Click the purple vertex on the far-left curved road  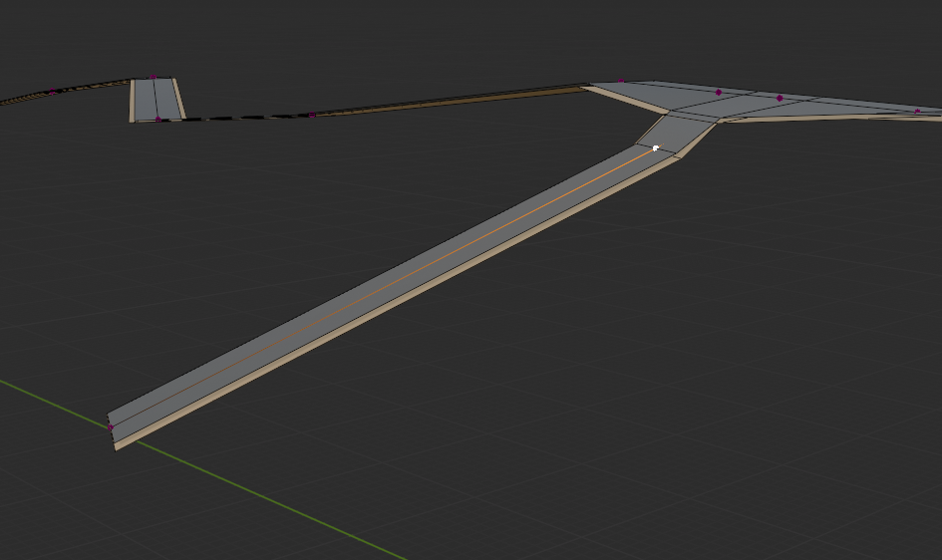point(53,93)
